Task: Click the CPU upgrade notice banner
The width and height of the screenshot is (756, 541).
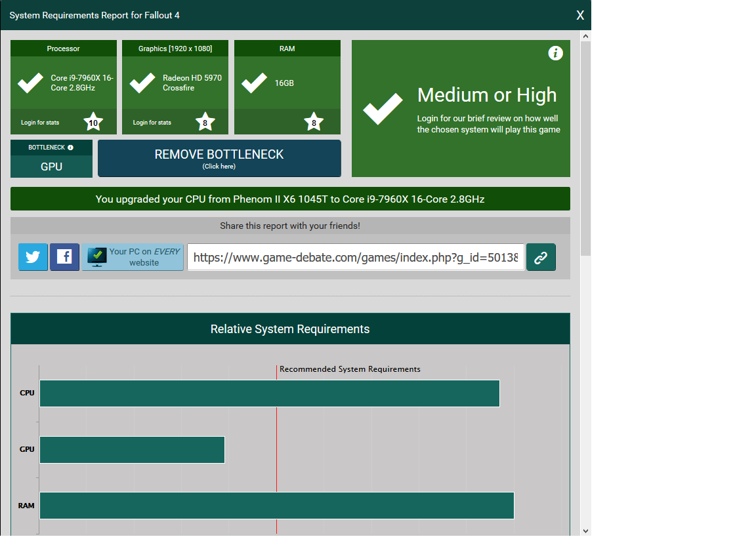Action: [x=290, y=199]
